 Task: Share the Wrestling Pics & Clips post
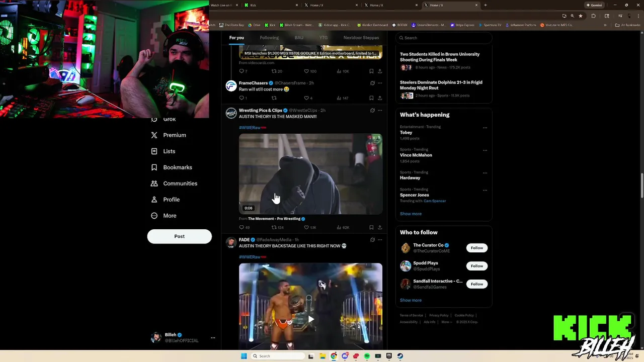[380, 227]
